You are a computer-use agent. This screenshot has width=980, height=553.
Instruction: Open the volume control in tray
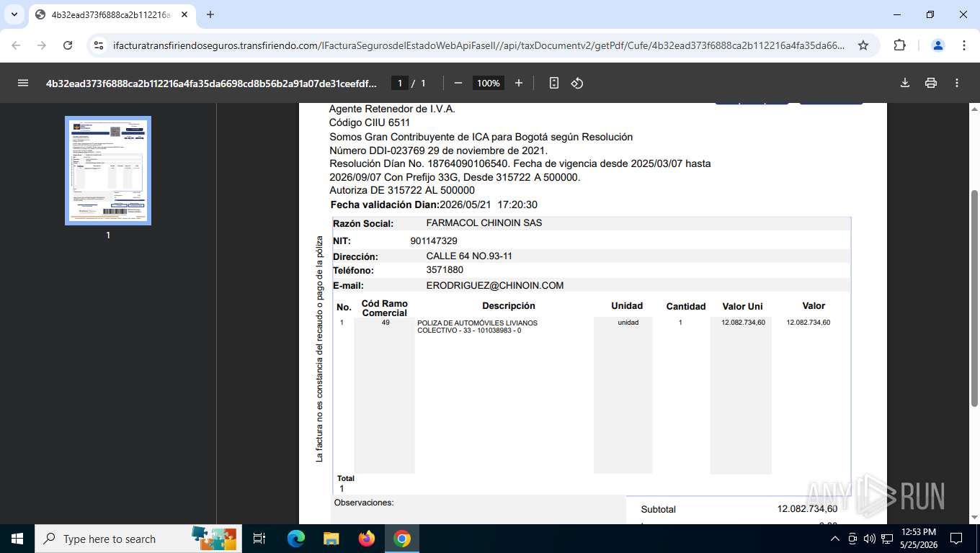[869, 539]
